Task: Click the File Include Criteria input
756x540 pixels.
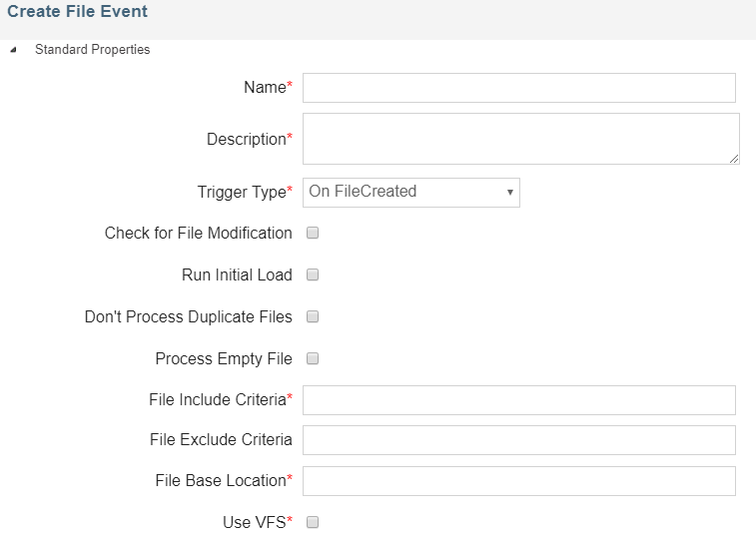Action: (x=518, y=400)
